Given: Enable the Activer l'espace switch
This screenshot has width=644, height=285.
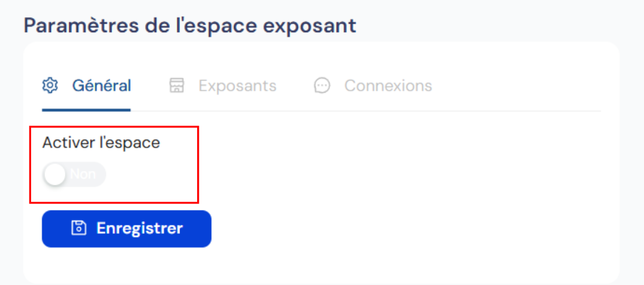Looking at the screenshot, I should pos(74,174).
